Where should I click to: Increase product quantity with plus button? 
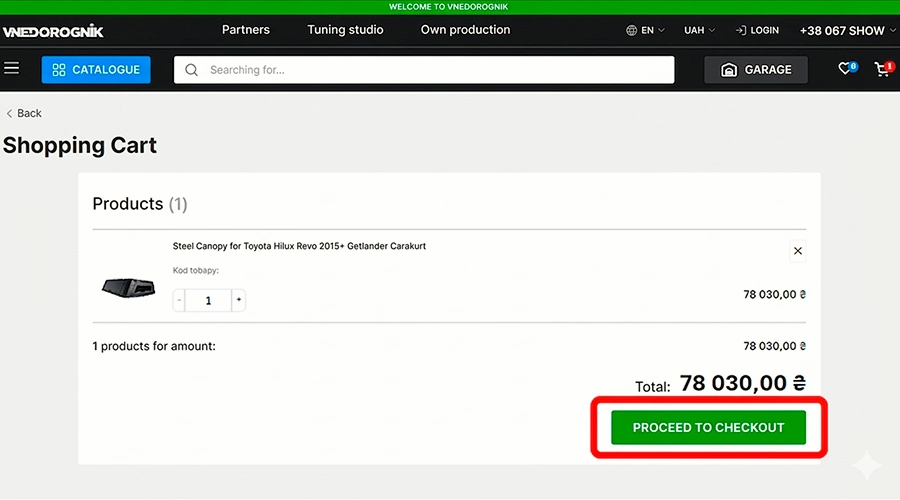tap(238, 300)
